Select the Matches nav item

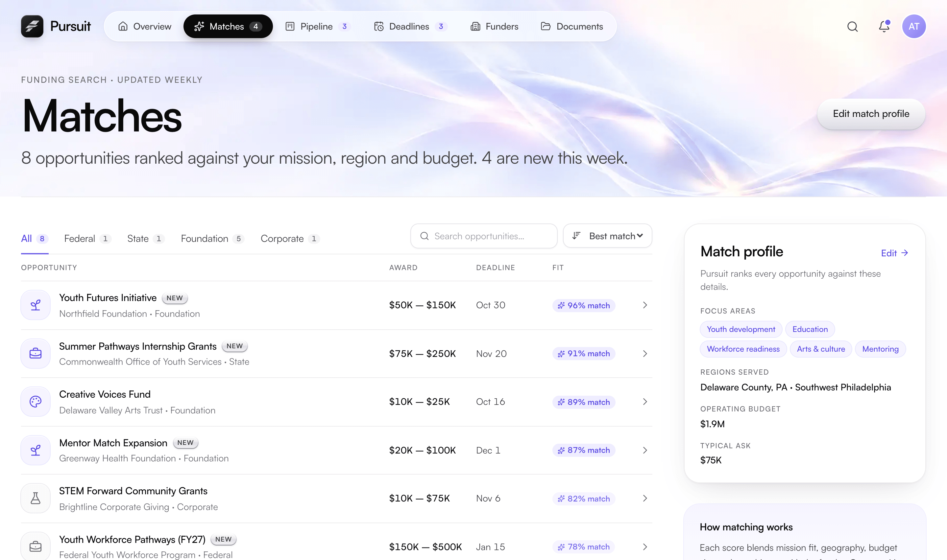coord(228,26)
